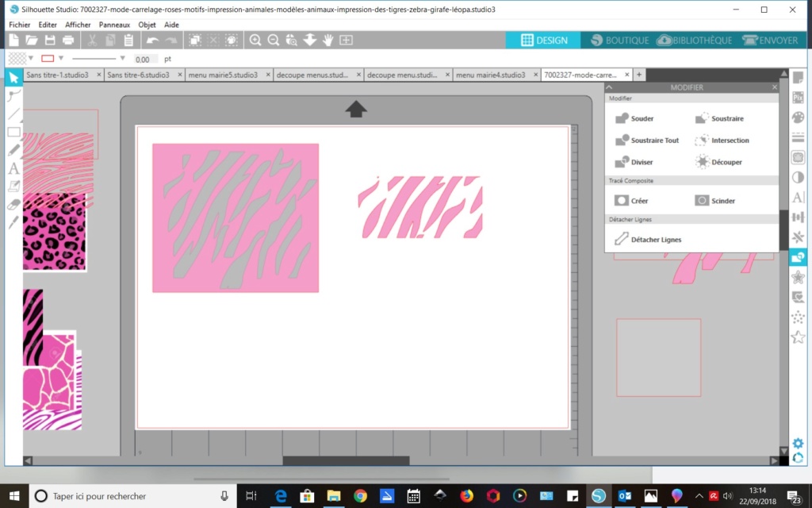Expand the fill pattern dropdown arrow
Image resolution: width=812 pixels, height=508 pixels.
click(31, 58)
